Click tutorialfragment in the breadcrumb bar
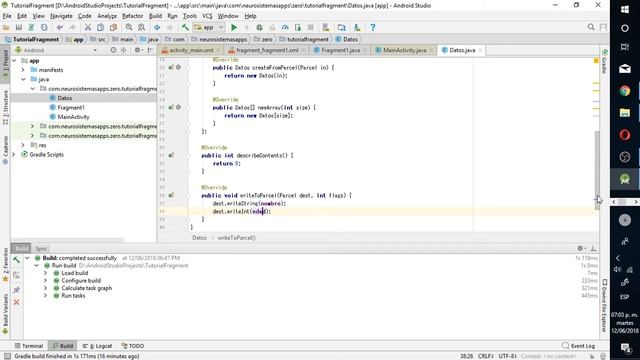Screen dimensions: 640x360 coord(307,39)
